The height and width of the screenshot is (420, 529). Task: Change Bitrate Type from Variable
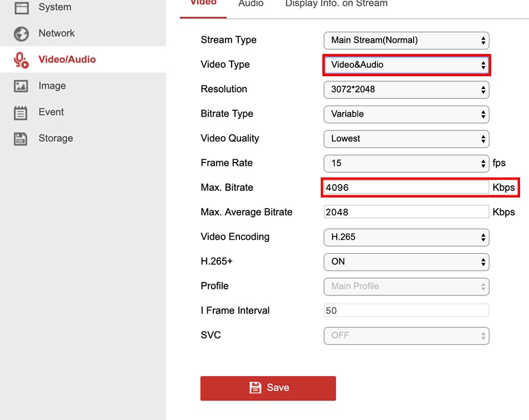tap(406, 114)
